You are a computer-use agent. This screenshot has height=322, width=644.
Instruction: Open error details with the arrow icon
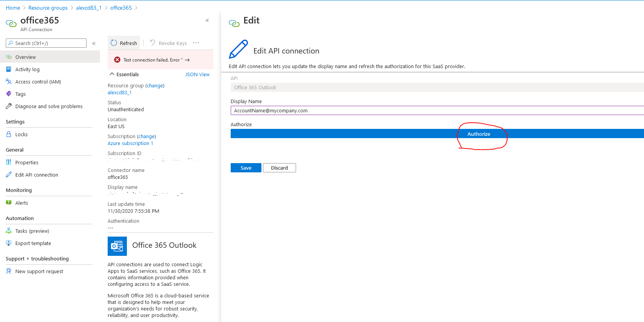pyautogui.click(x=187, y=60)
